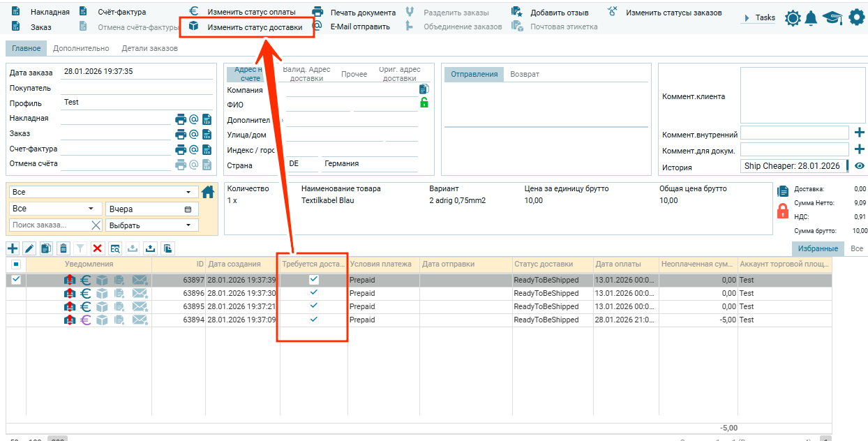Click 'Изменить статус доставки' button

(x=247, y=27)
